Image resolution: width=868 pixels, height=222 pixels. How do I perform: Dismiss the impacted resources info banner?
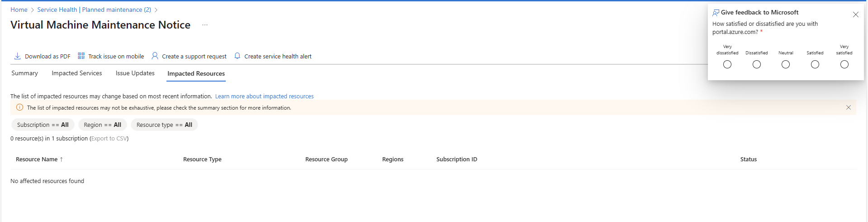click(x=849, y=107)
